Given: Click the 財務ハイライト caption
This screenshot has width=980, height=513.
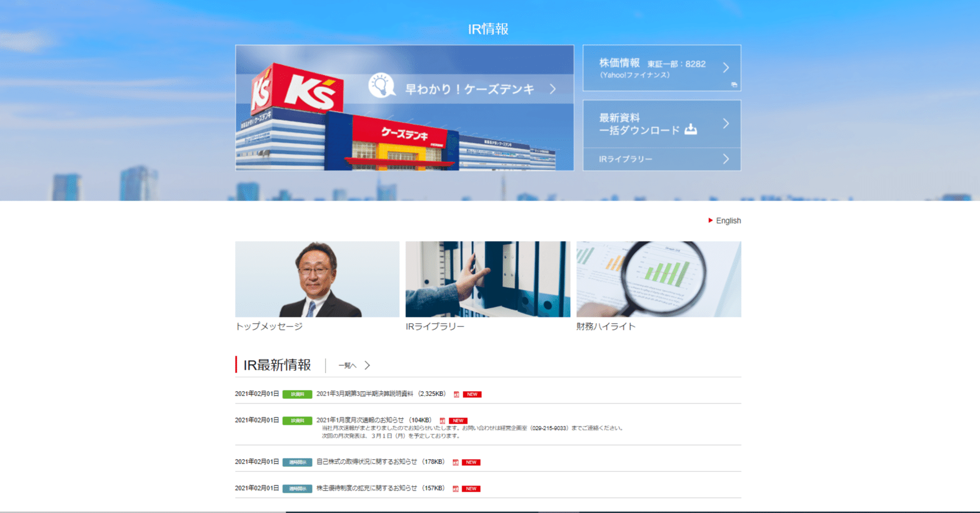Looking at the screenshot, I should 606,326.
